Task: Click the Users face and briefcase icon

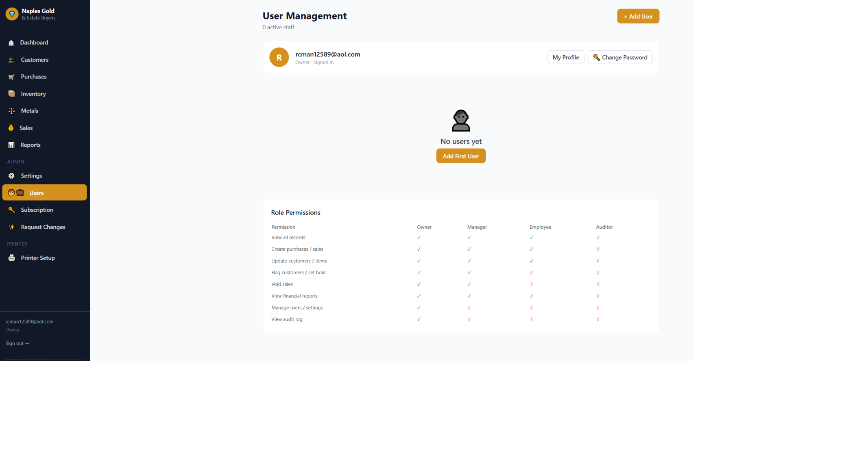Action: coord(16,193)
